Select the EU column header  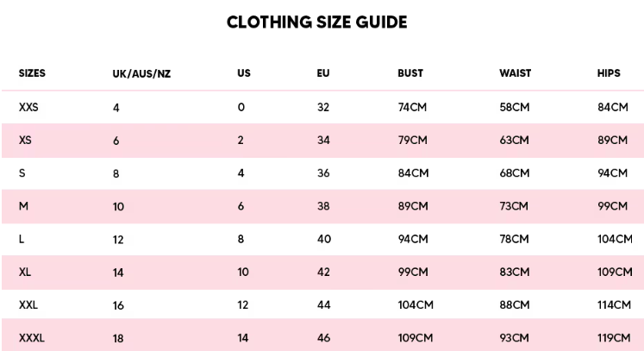[x=323, y=73]
